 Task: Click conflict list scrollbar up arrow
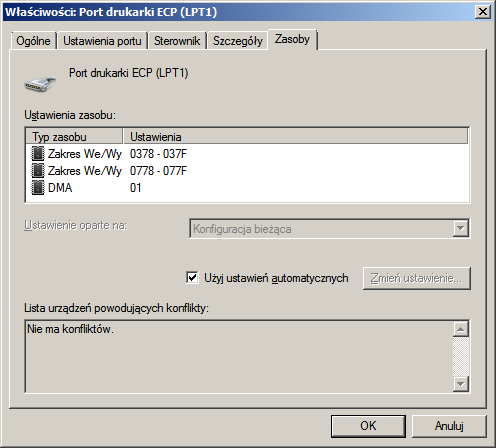coord(461,329)
